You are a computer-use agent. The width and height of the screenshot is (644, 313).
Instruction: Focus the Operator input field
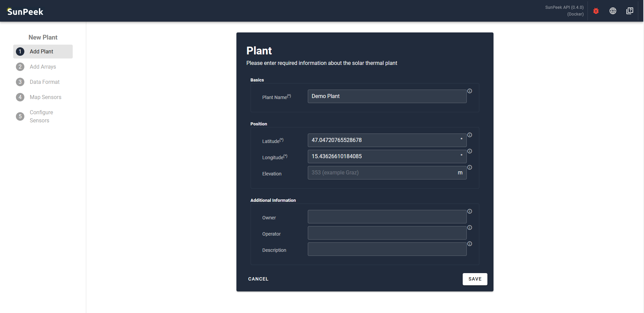coord(387,233)
